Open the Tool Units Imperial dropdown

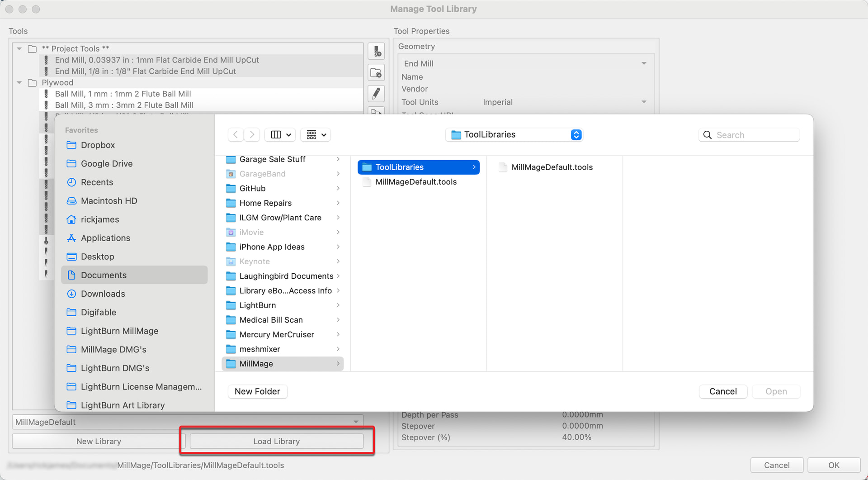(x=565, y=102)
